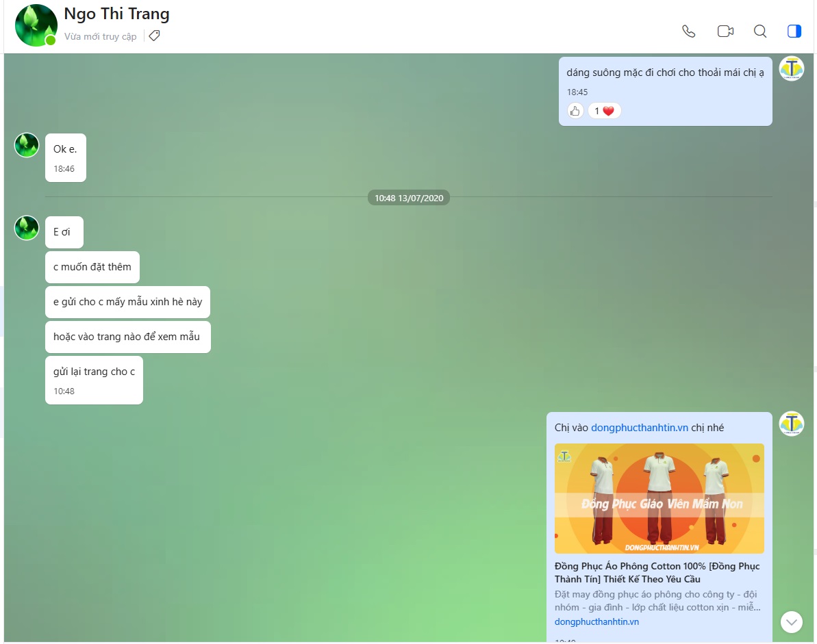817x644 pixels.
Task: Click the thumbs up reaction button
Action: point(575,111)
